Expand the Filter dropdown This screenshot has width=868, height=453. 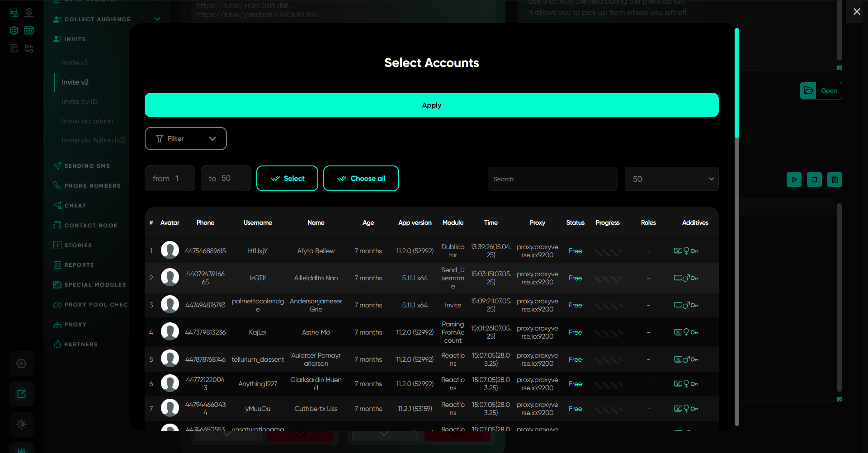click(x=185, y=139)
